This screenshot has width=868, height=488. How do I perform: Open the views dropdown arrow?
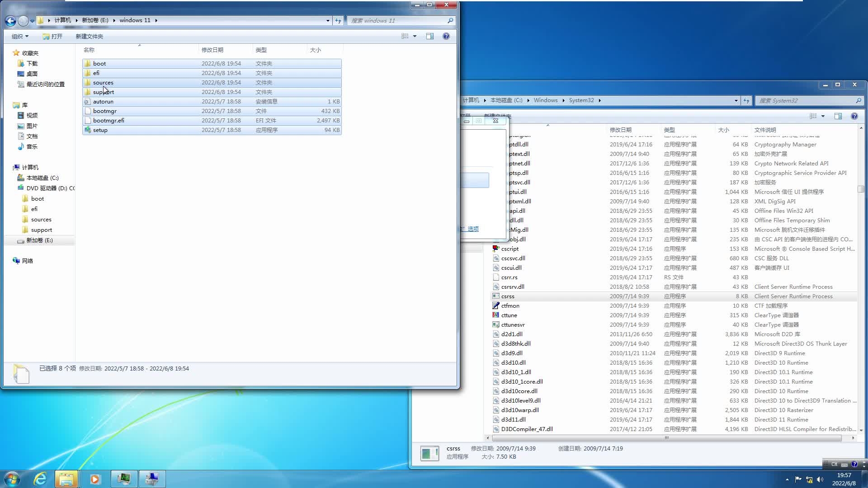[414, 36]
